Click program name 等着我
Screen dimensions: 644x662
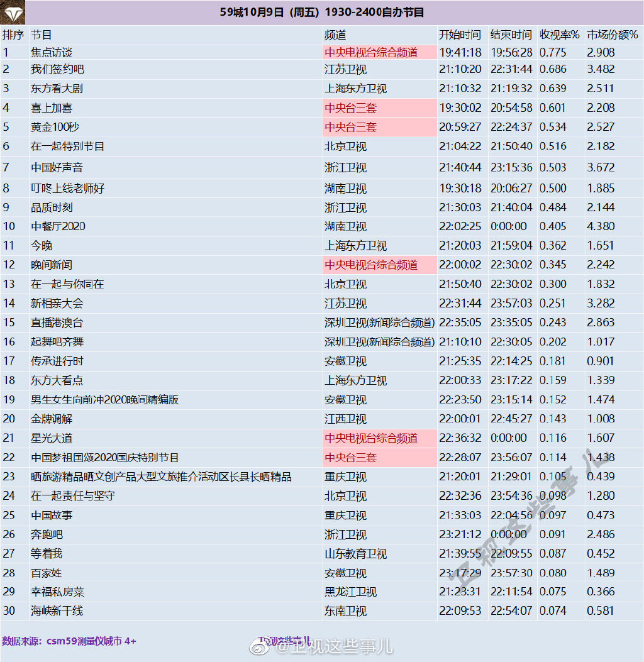coord(47,554)
